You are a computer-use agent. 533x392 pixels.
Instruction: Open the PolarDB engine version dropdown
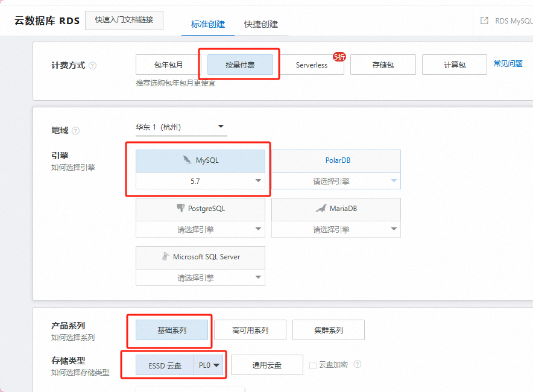(x=336, y=181)
